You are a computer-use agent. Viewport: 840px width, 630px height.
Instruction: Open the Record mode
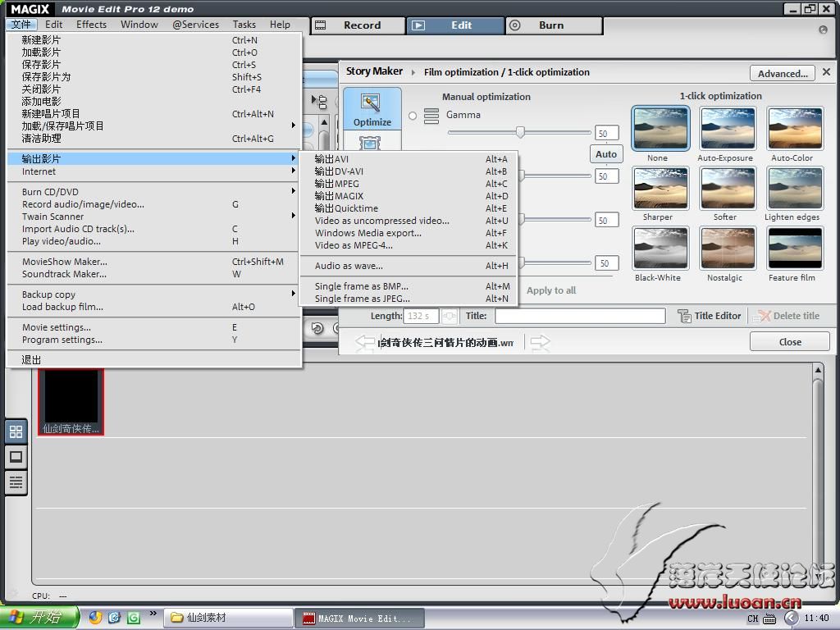[358, 25]
